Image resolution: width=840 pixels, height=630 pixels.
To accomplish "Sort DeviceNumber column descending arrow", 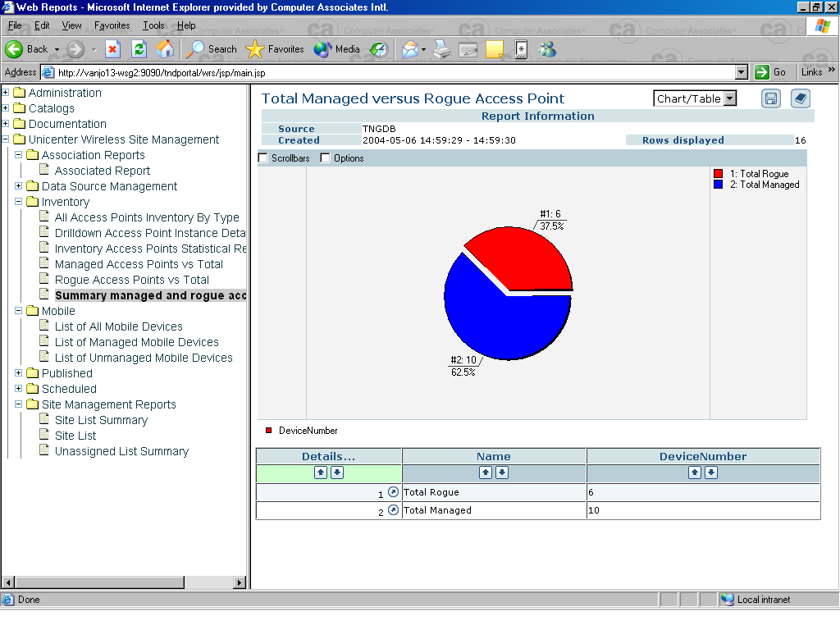I will pyautogui.click(x=711, y=472).
